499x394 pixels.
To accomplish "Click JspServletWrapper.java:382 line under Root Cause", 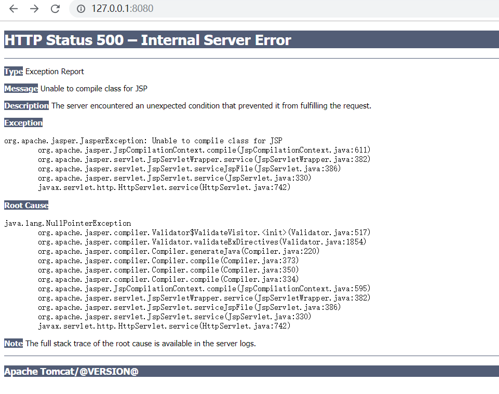I will click(x=204, y=298).
